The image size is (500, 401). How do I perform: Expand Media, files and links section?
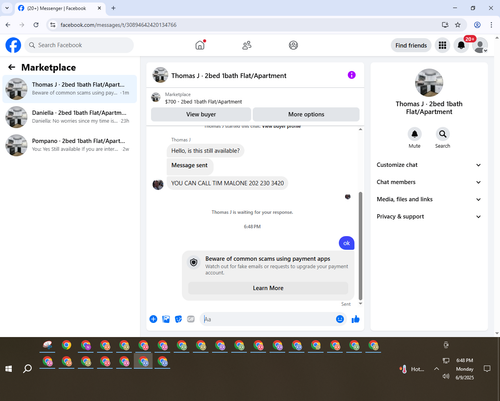coord(429,199)
